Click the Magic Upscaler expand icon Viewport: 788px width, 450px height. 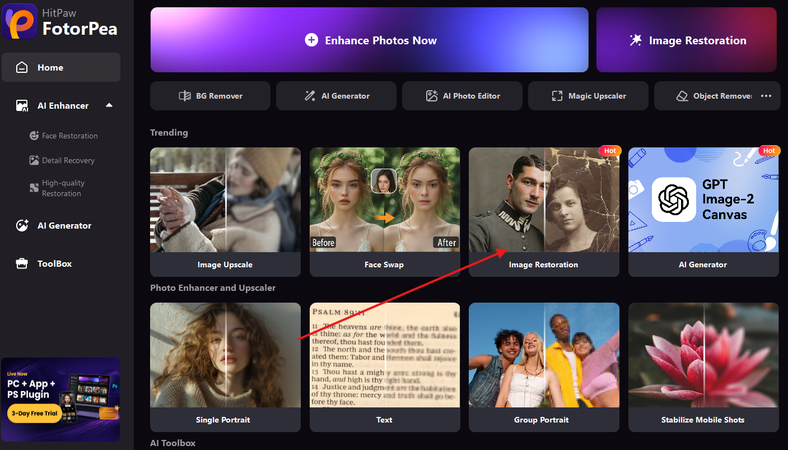pyautogui.click(x=557, y=96)
